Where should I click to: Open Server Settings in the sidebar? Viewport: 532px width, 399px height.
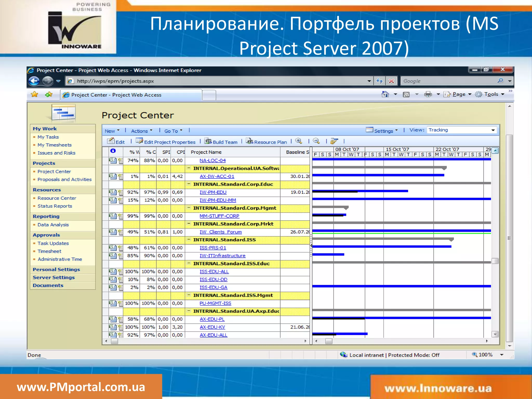tap(54, 277)
